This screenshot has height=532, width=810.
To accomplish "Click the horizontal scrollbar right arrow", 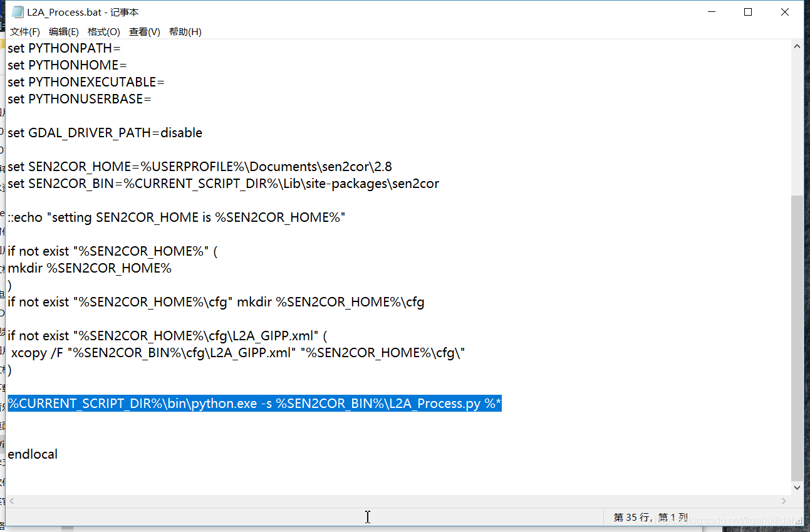I will pyautogui.click(x=784, y=501).
